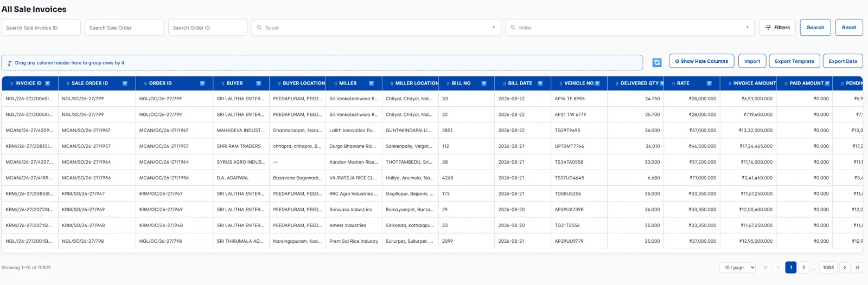Open the Delivered Qty column filter icon
Screen dimensions: 868x285
[x=662, y=83]
